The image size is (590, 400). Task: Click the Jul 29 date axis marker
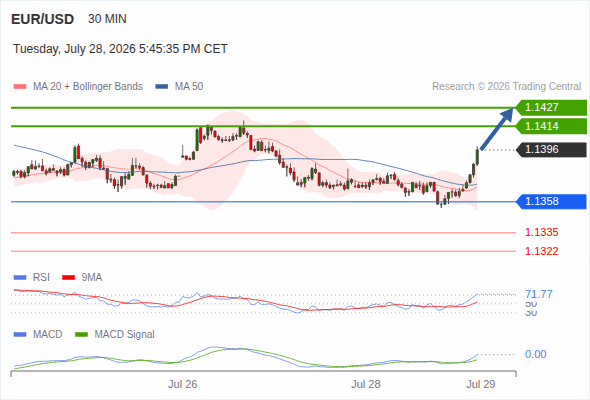481,384
